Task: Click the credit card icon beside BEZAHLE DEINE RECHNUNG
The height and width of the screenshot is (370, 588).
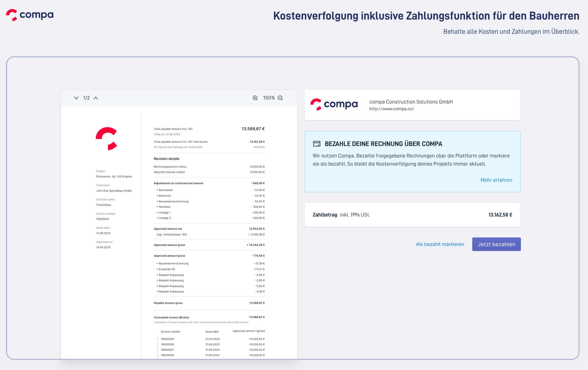Action: pyautogui.click(x=317, y=144)
